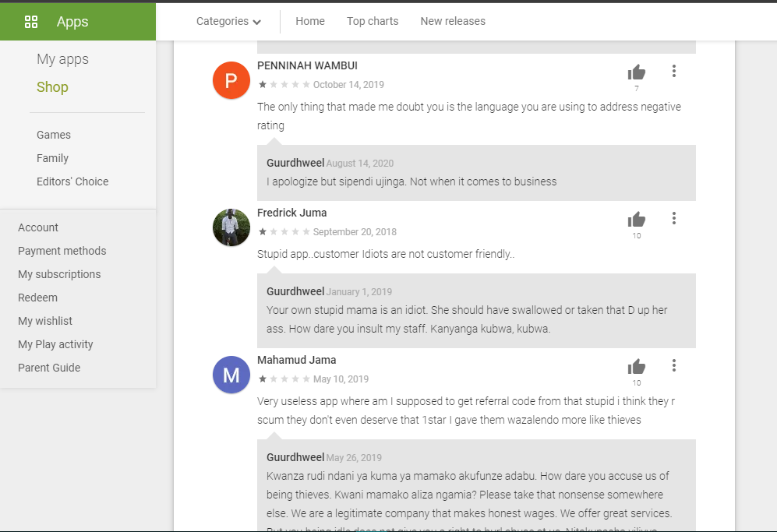Viewport: 777px width, 532px height.
Task: Open Editors' Choice page
Action: coord(72,181)
